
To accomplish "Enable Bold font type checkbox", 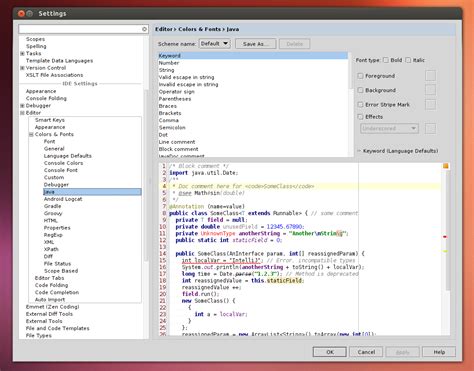I will (x=386, y=60).
